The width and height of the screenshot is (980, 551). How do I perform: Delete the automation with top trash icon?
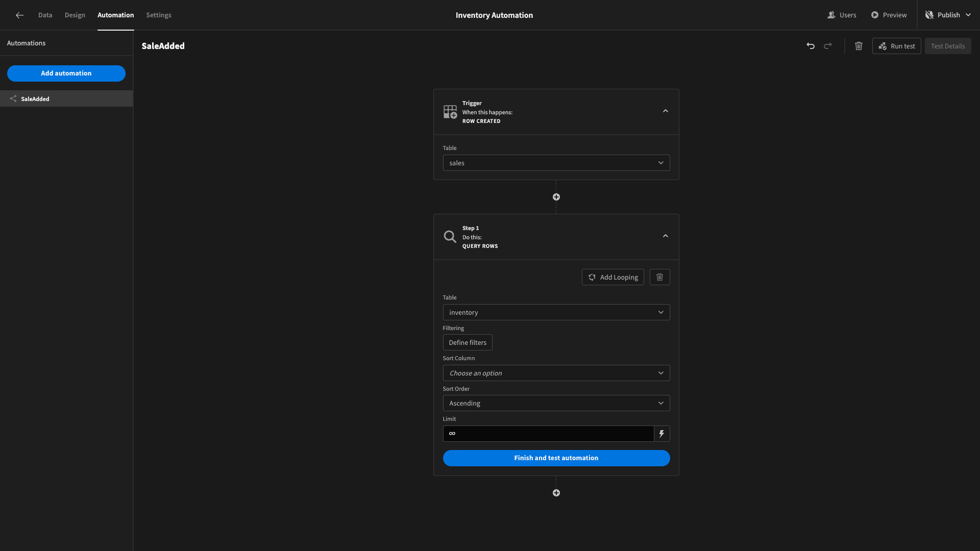(x=859, y=46)
